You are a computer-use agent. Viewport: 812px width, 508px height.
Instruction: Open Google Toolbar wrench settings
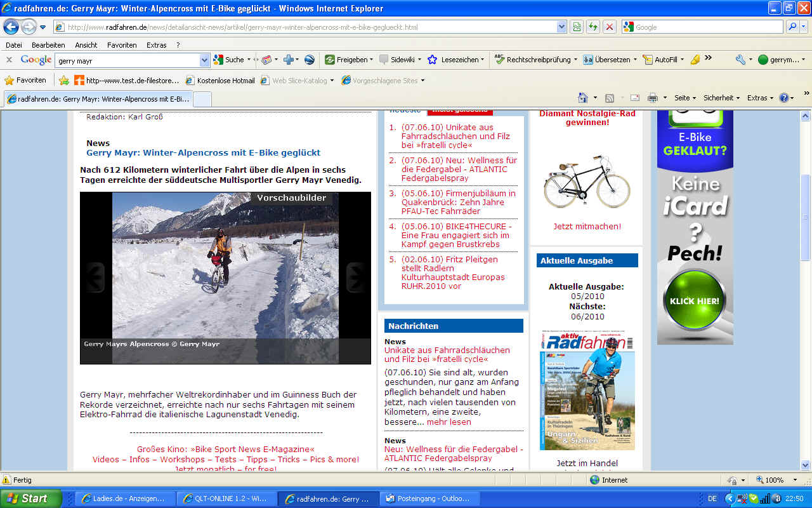pos(740,60)
